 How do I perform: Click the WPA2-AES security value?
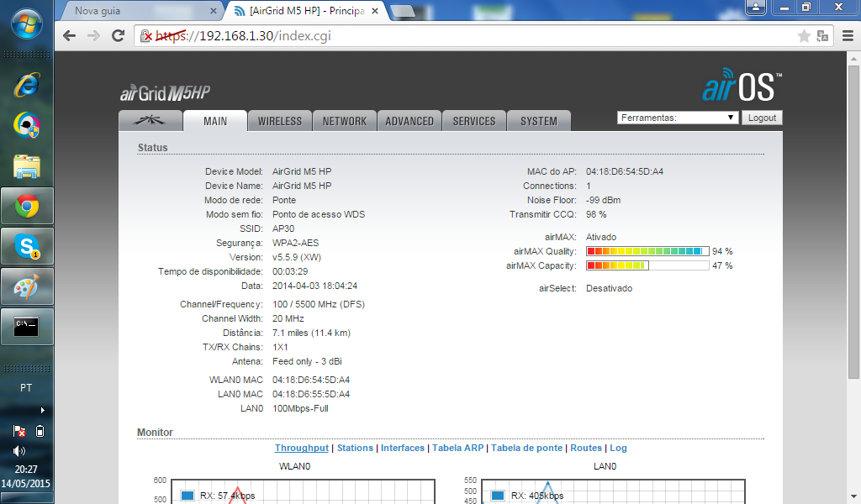click(x=295, y=243)
